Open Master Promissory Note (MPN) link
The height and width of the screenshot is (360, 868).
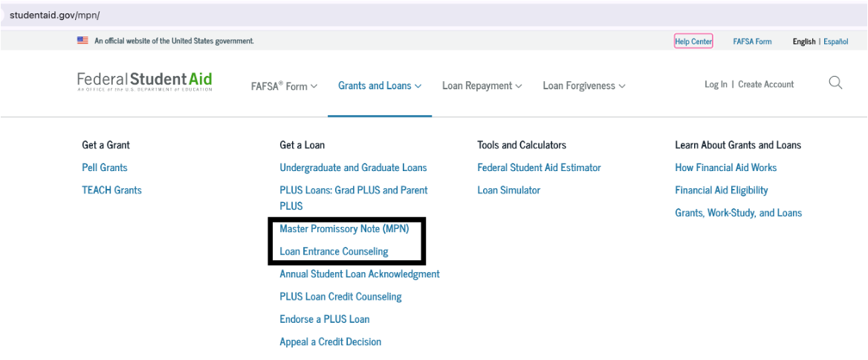(344, 228)
